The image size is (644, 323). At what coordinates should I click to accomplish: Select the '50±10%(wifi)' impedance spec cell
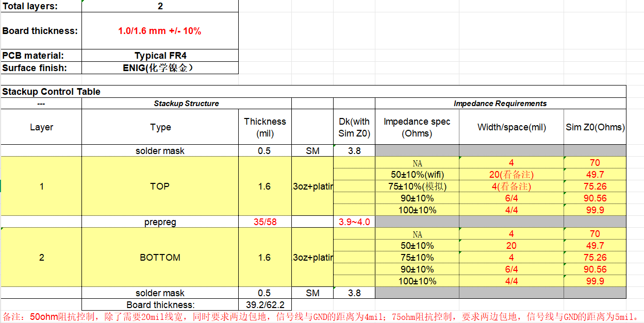pos(417,175)
